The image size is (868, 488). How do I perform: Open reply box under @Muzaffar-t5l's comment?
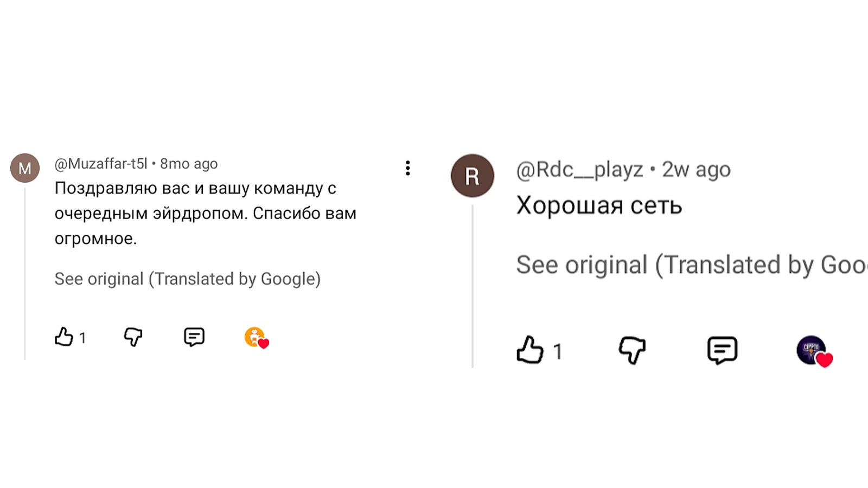tap(194, 337)
